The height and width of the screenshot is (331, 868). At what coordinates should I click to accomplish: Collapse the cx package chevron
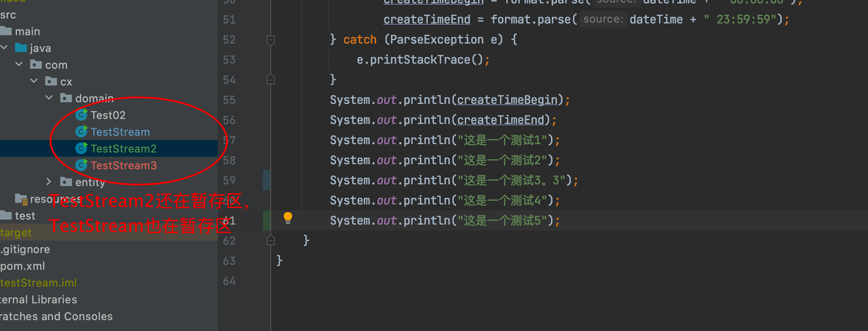(x=34, y=81)
